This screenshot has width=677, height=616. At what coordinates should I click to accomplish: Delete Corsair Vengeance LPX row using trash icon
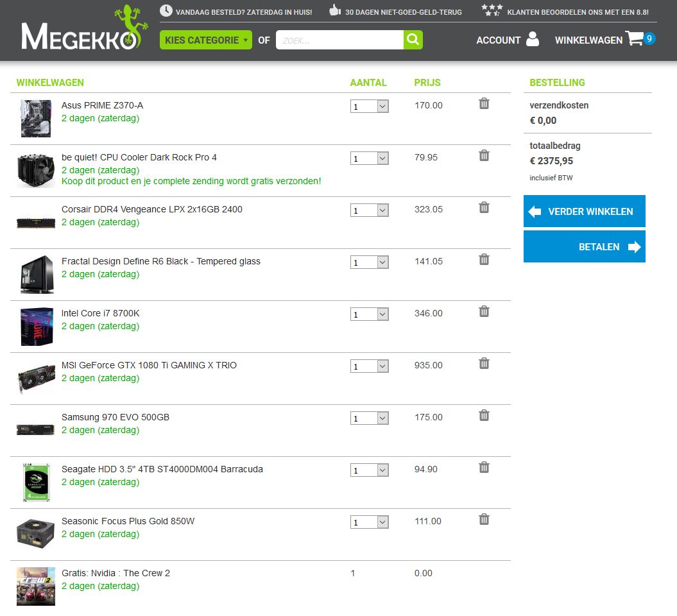(x=484, y=208)
